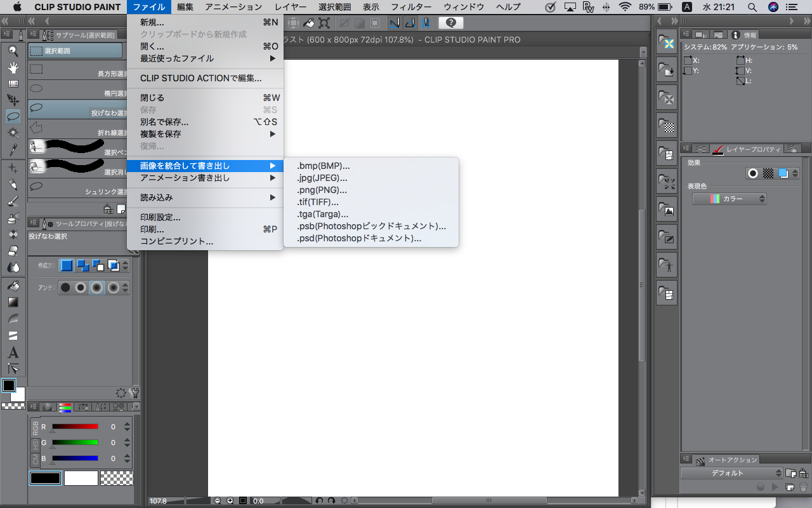Screen dimensions: 812x508
Task: Select the Text tool
Action: [13, 352]
